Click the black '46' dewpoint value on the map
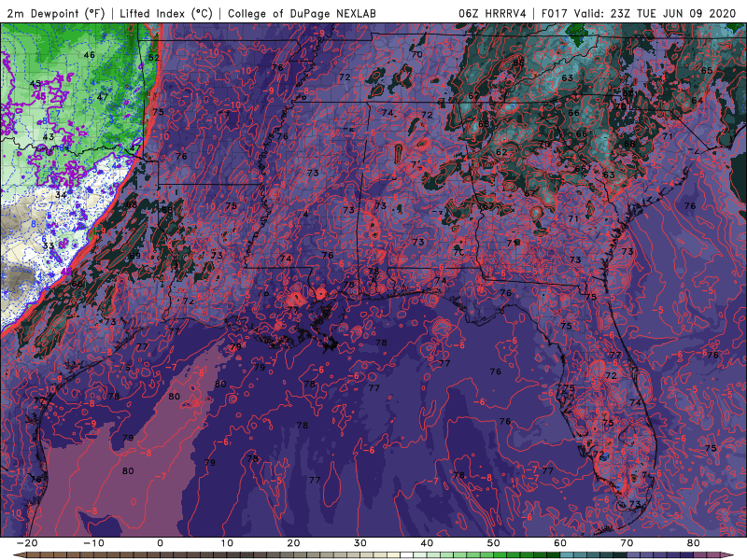 point(89,55)
